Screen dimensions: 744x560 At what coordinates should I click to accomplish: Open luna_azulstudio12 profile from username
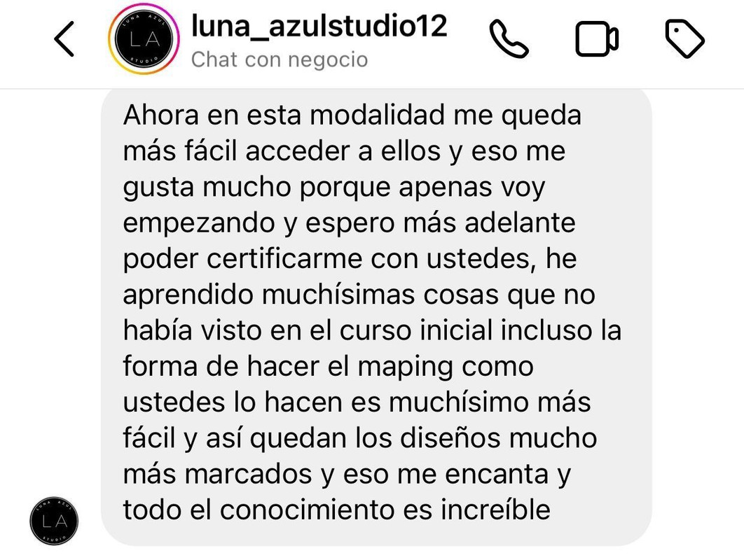(319, 26)
